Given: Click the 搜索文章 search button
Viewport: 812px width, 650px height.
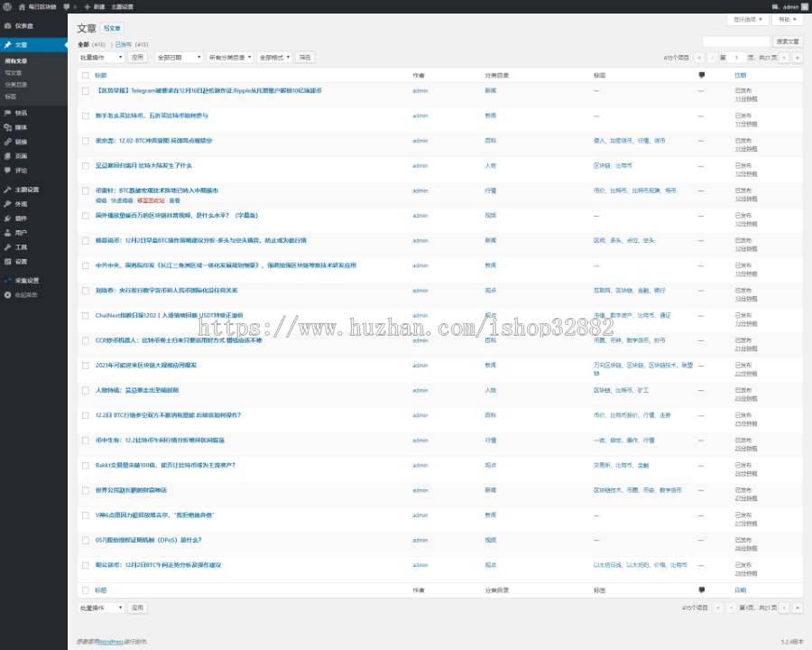Looking at the screenshot, I should (788, 42).
